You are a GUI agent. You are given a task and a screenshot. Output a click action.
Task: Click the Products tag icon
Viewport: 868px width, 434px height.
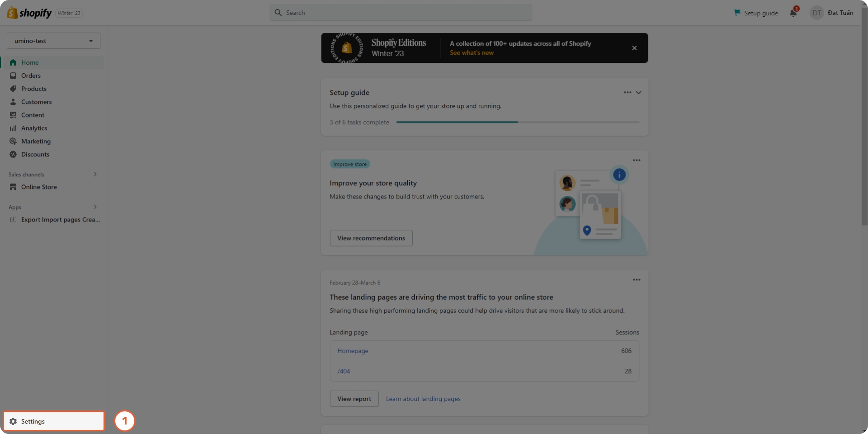tap(13, 89)
